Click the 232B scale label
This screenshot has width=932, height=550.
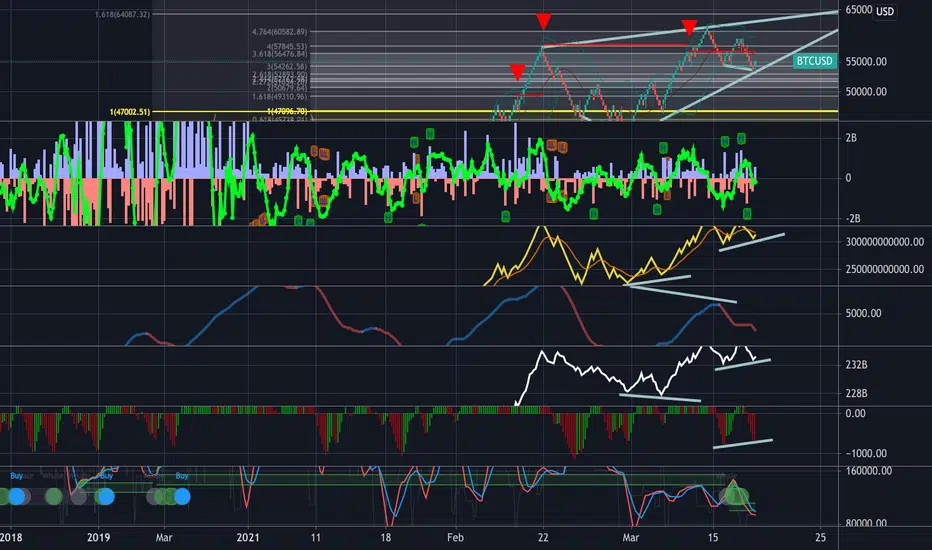pyautogui.click(x=856, y=364)
